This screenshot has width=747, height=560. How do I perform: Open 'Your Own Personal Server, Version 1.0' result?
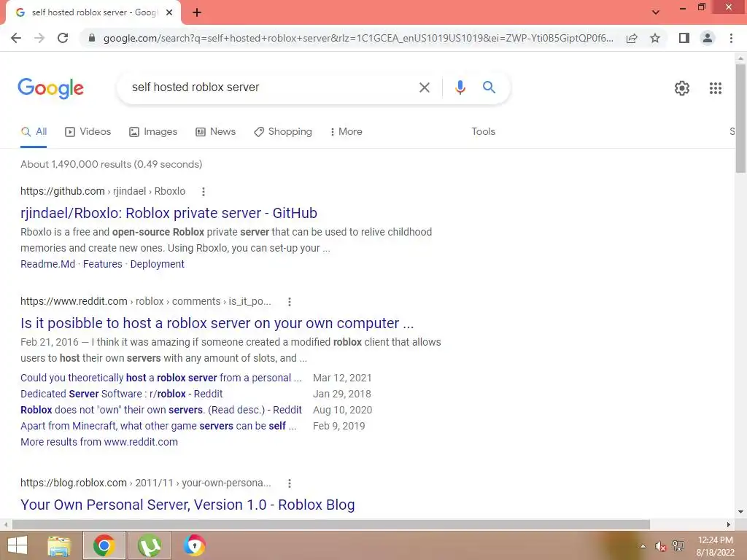tap(187, 505)
